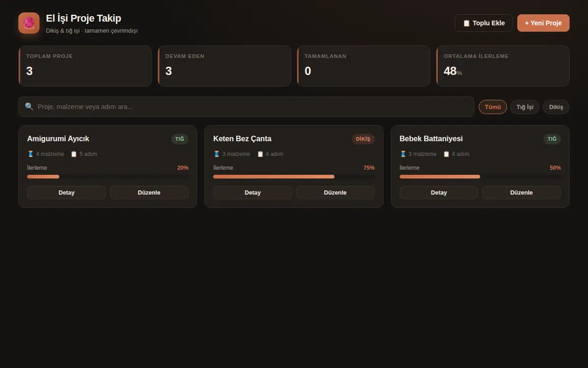Image resolution: width=588 pixels, height=368 pixels.
Task: Click the Keten Bez Çanta progress bar
Action: pos(294,177)
